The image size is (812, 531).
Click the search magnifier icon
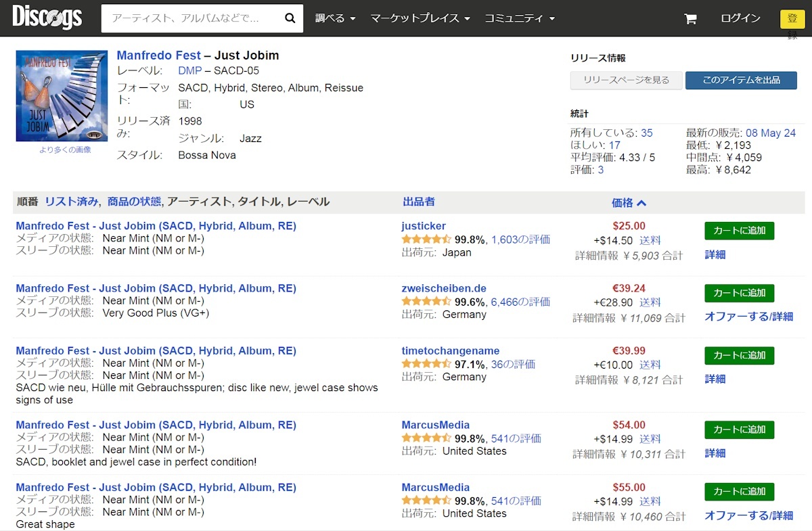(x=290, y=18)
